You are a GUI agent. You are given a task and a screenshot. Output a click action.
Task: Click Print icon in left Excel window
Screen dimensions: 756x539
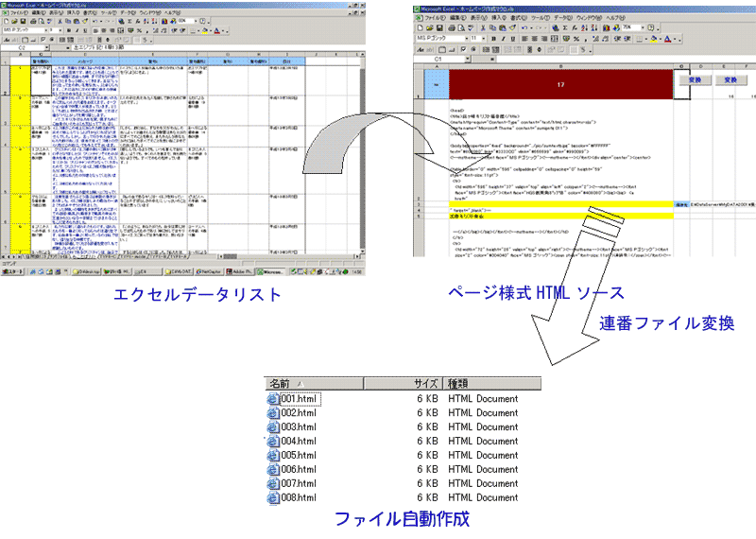pos(33,21)
